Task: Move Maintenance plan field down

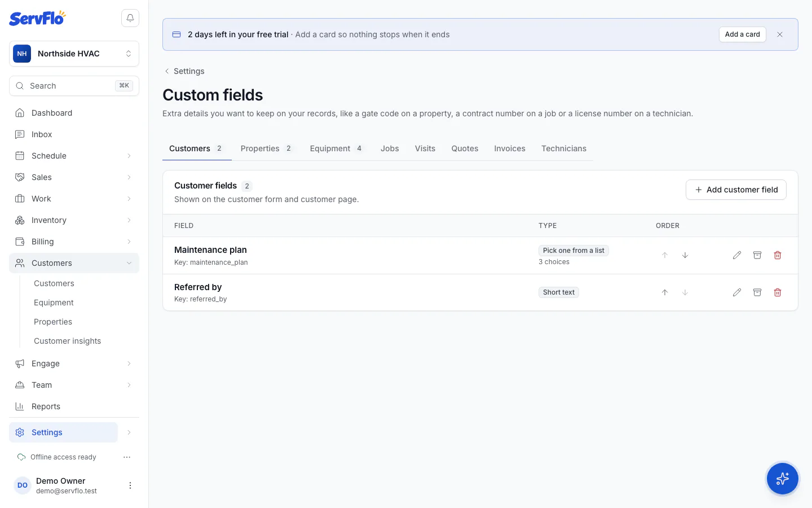Action: 685,255
